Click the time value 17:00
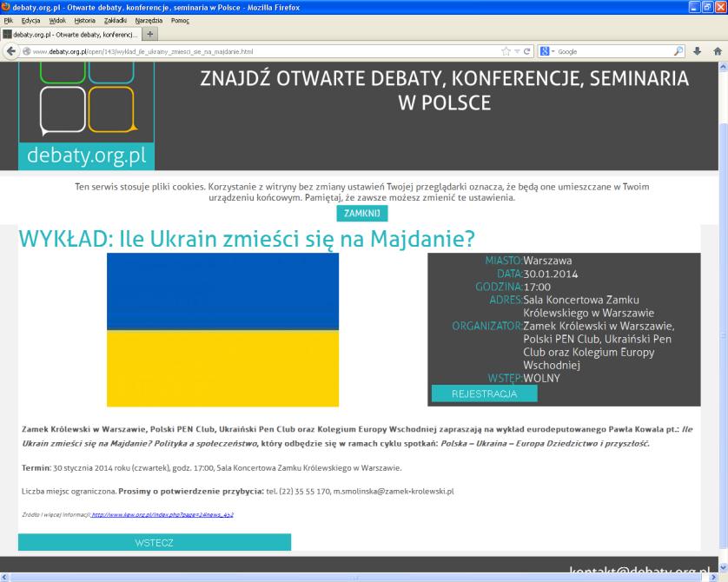Viewport: 728px width, 582px height. tap(537, 287)
